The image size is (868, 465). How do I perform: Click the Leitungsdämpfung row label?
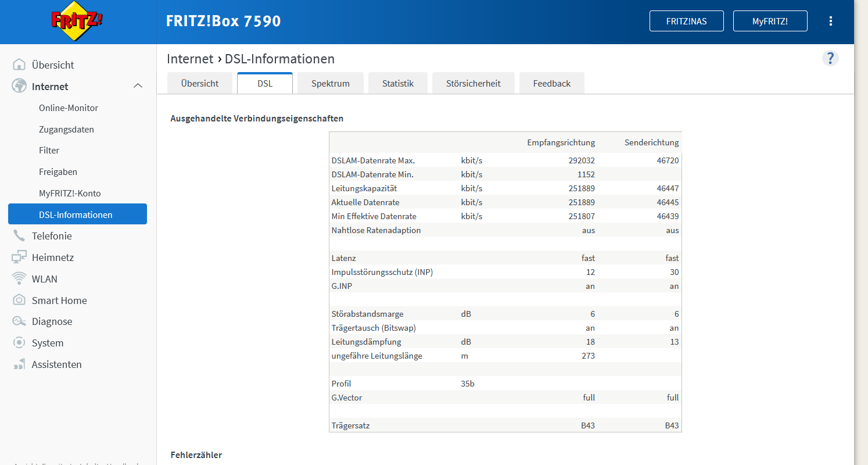[366, 342]
